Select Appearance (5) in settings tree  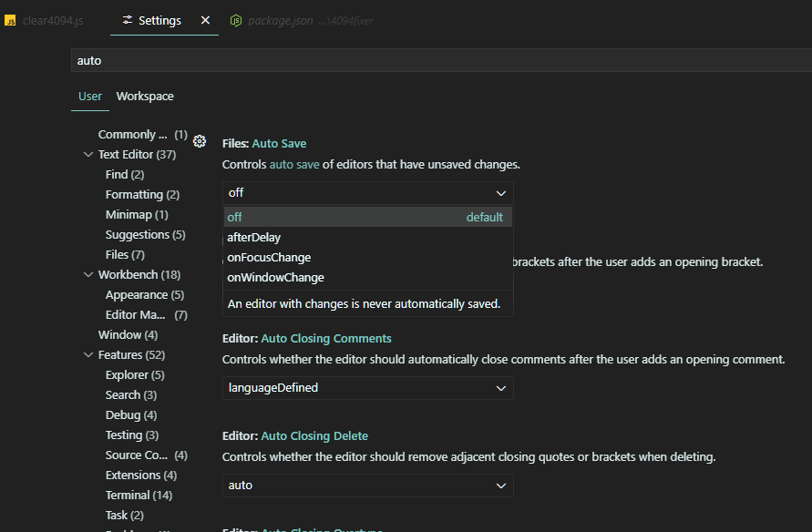145,295
